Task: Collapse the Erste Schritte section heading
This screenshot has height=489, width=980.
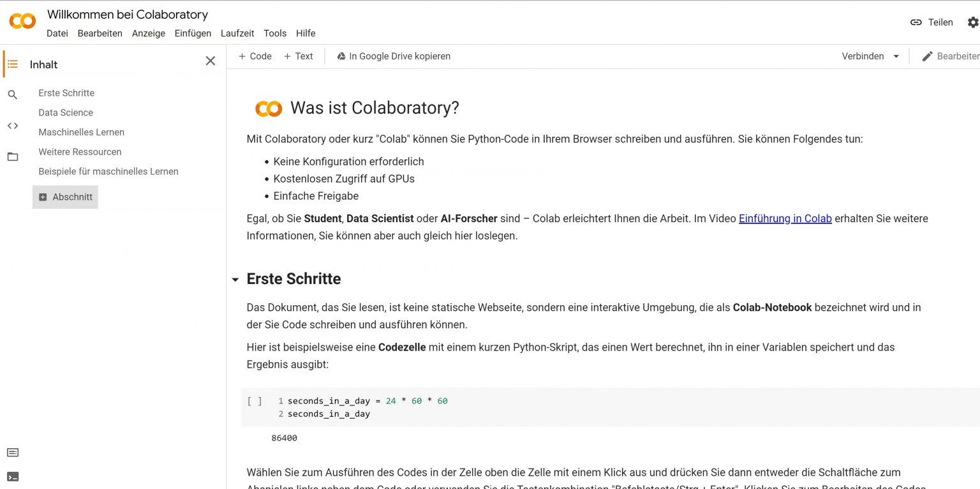Action: [235, 280]
